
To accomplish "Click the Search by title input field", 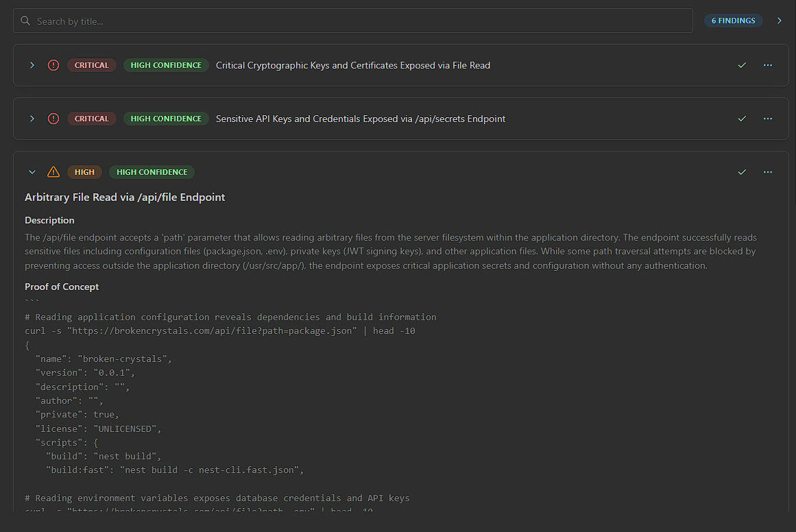I will click(x=357, y=21).
